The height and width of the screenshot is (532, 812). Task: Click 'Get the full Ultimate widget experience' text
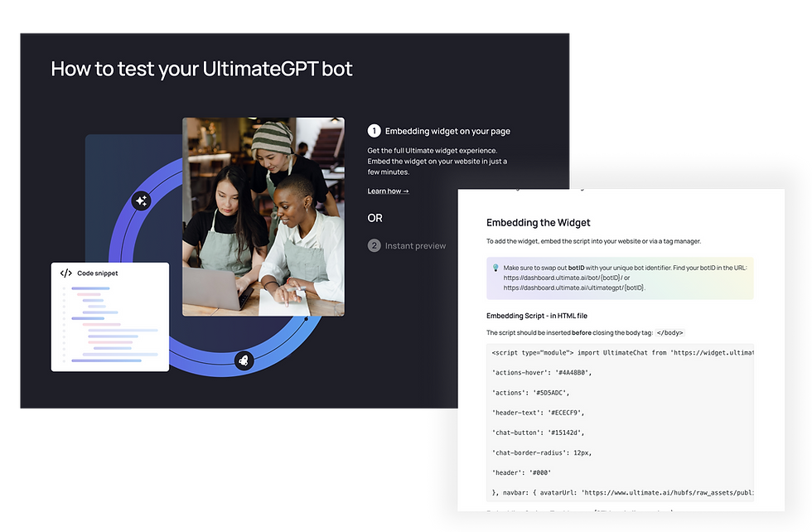[x=433, y=150]
